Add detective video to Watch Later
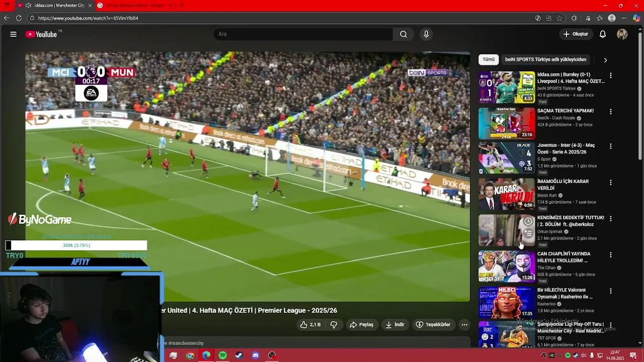The height and width of the screenshot is (362, 644). pyautogui.click(x=528, y=221)
